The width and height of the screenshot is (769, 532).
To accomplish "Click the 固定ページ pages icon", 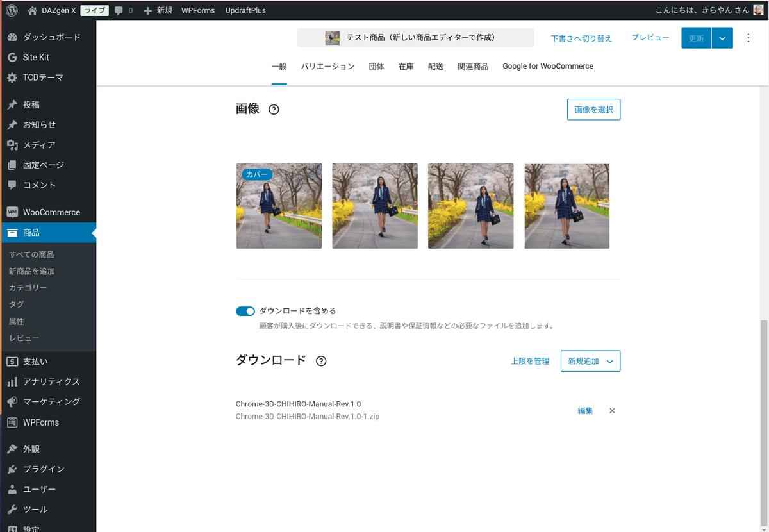I will point(12,165).
